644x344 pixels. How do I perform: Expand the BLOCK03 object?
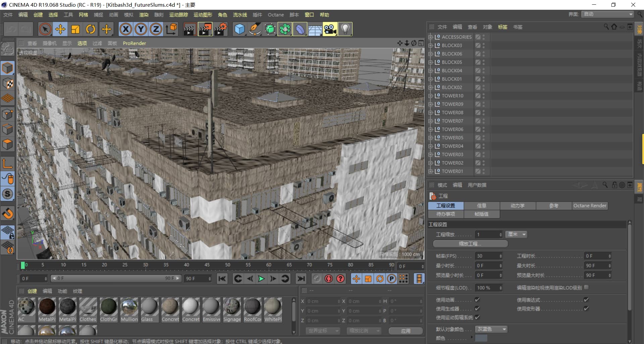430,45
